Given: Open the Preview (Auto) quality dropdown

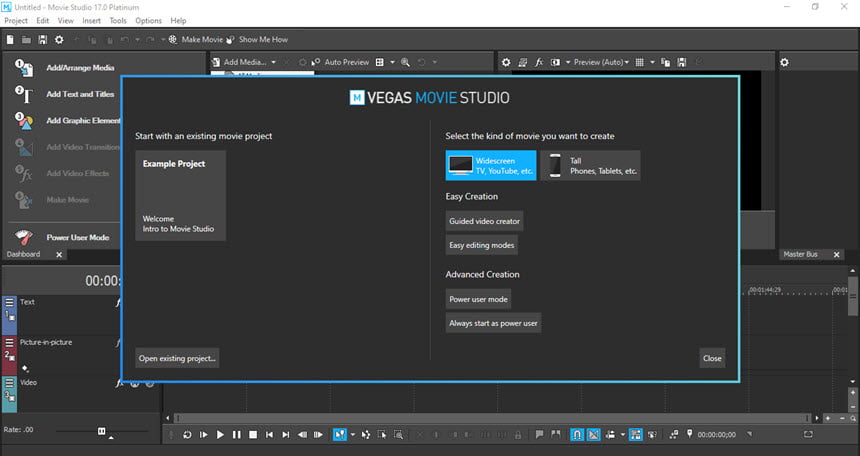Looking at the screenshot, I should 601,62.
